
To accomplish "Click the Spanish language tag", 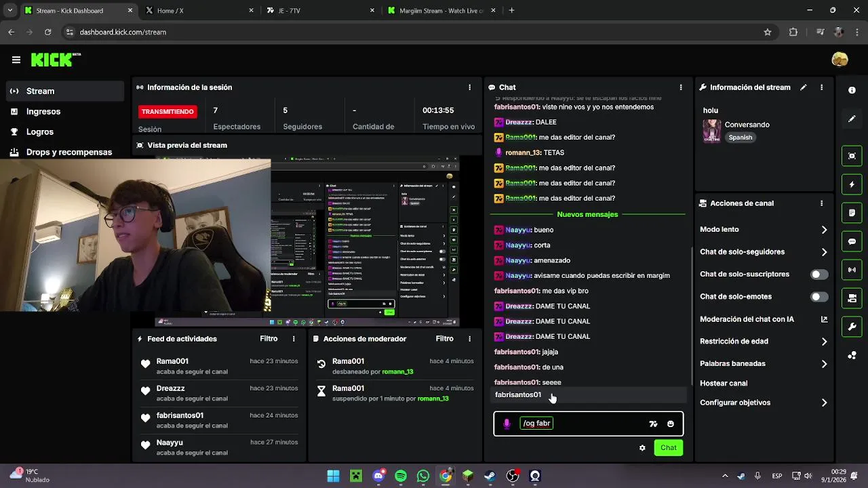I will tap(740, 138).
